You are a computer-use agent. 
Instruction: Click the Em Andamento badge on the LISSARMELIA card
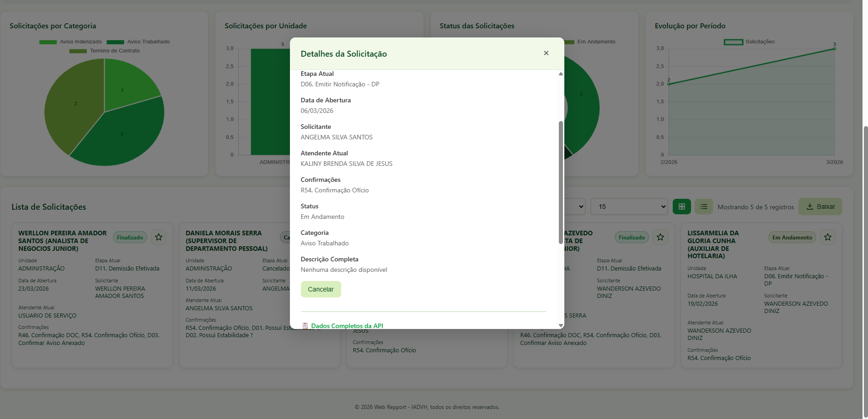coord(792,237)
